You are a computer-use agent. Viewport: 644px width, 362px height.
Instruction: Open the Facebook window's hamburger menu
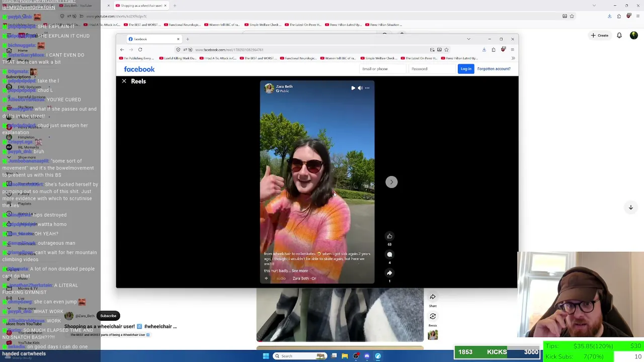(512, 50)
